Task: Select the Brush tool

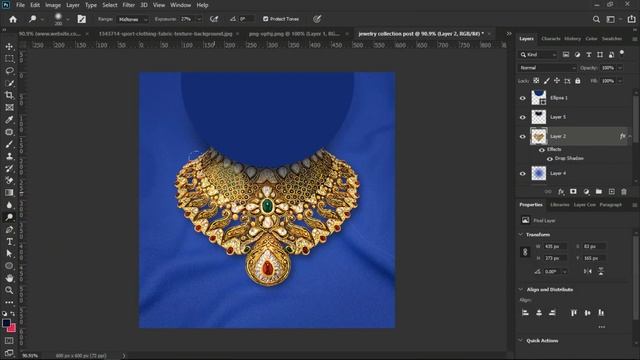Action: [9, 144]
